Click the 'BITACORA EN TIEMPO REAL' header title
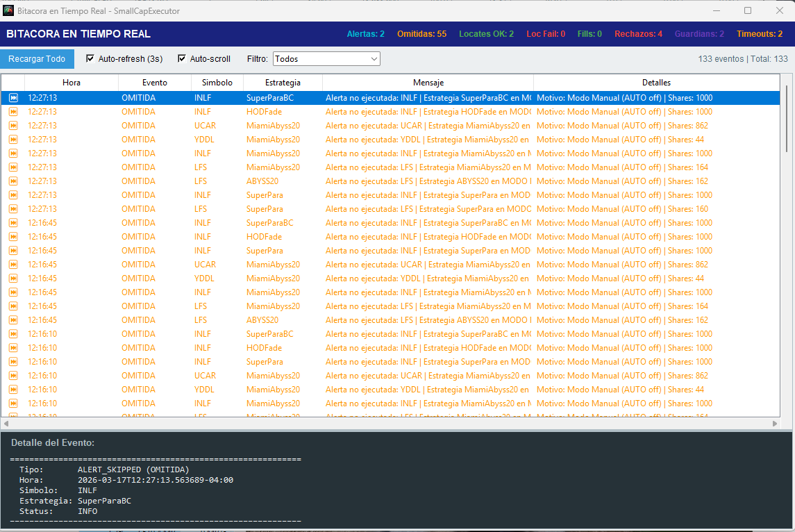Screen dimensions: 795x532 78,34
